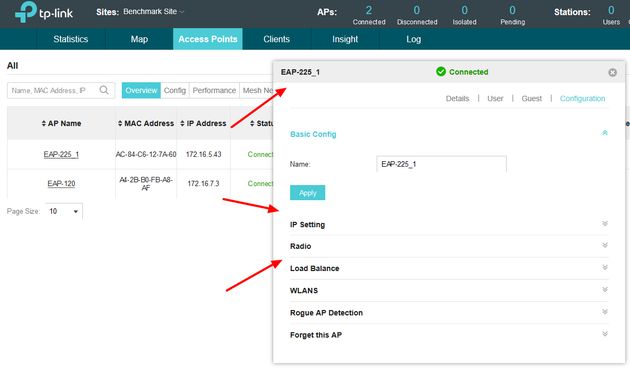Open the Details tab in panel
The height and width of the screenshot is (369, 630).
tap(457, 98)
